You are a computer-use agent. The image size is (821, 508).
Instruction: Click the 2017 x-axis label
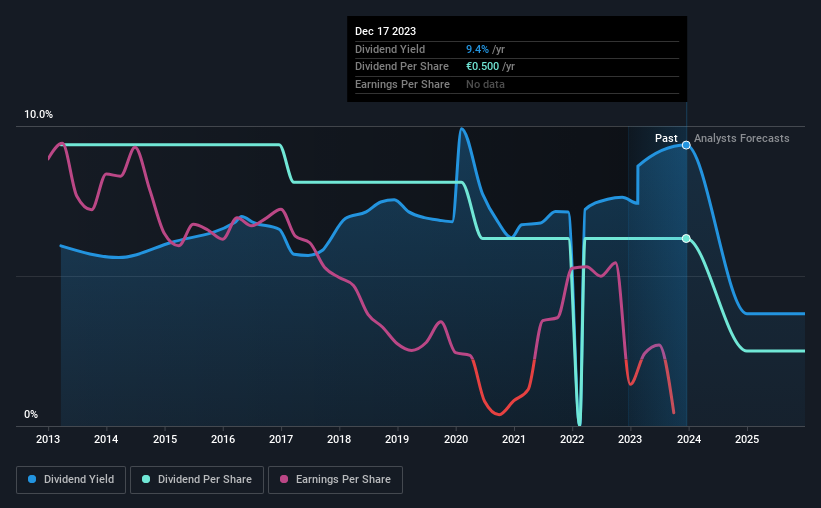(x=281, y=439)
